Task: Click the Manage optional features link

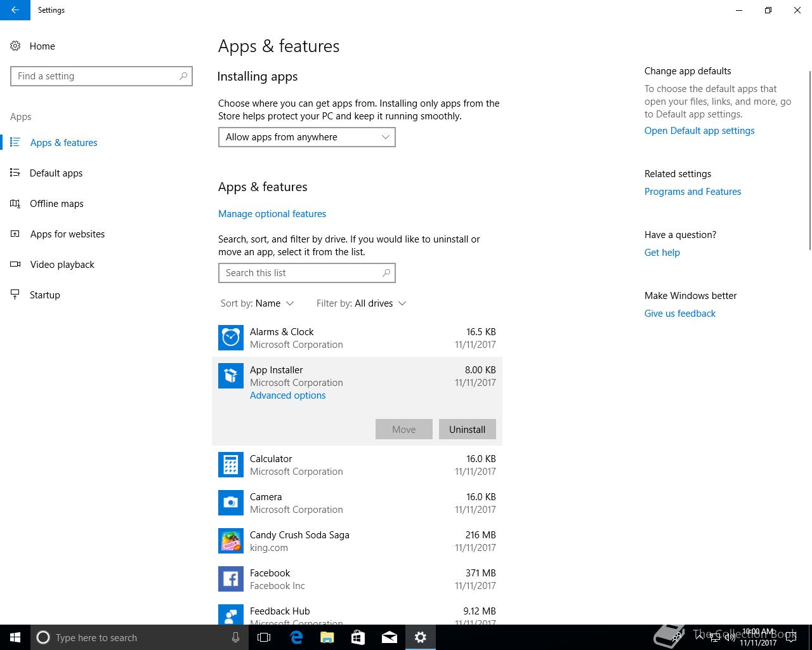Action: point(272,213)
